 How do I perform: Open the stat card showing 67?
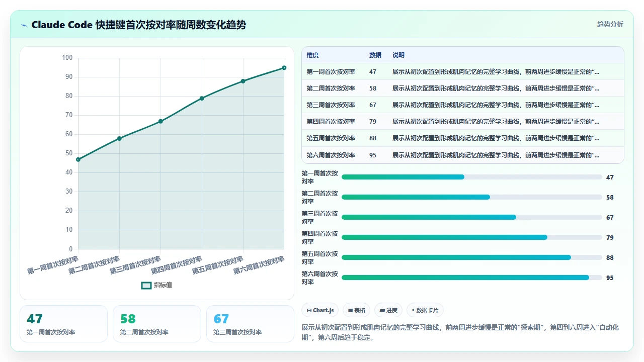[x=250, y=324]
